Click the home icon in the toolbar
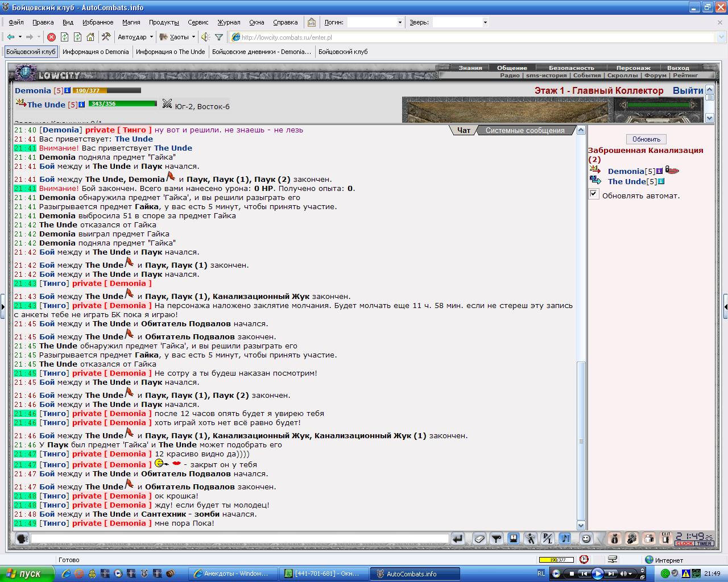The width and height of the screenshot is (728, 582). click(x=90, y=37)
